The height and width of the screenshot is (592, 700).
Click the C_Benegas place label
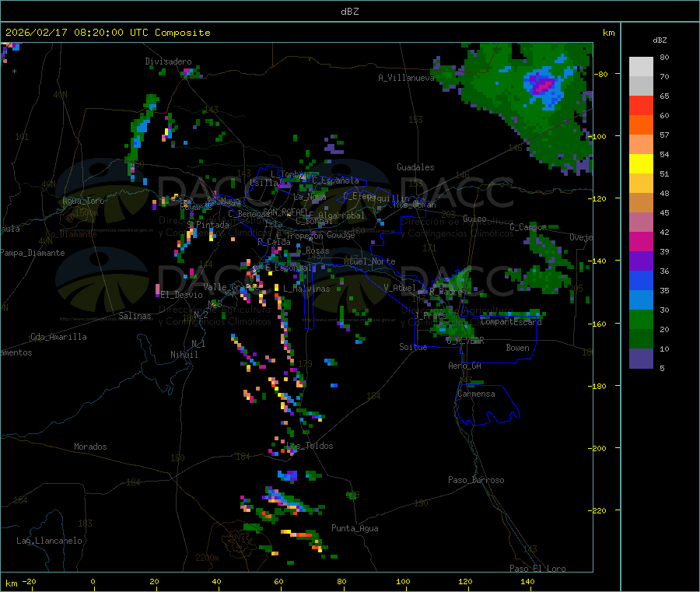(x=249, y=214)
